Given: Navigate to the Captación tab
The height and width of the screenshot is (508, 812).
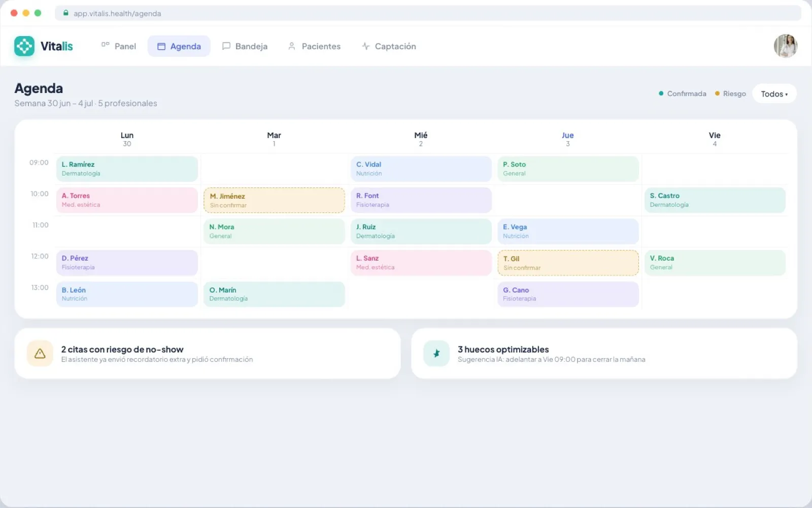Looking at the screenshot, I should point(389,46).
